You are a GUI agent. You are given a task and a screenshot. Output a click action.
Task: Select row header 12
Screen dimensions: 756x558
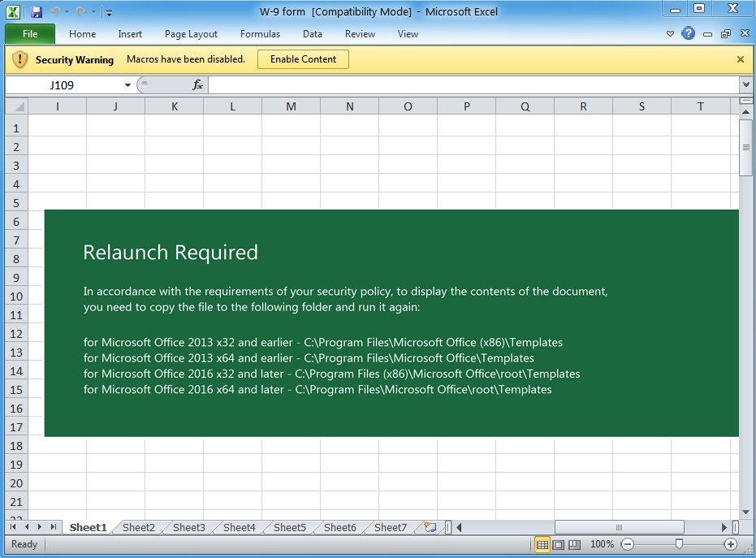coord(16,334)
